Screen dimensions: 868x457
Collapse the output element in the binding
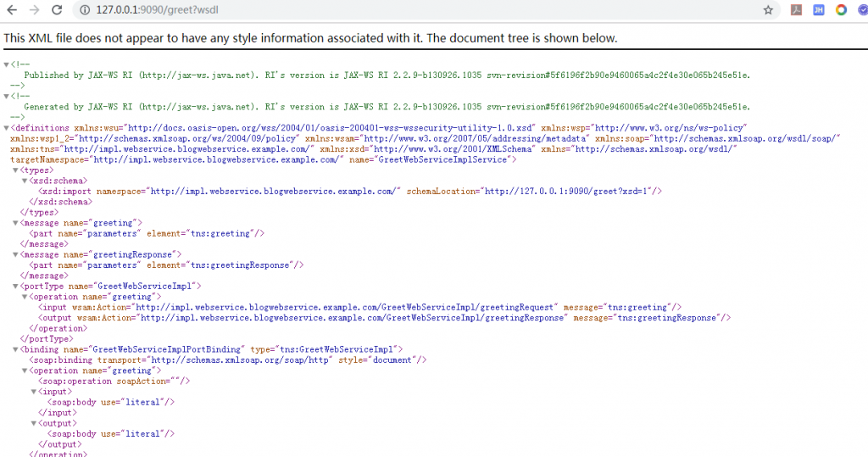coord(35,423)
